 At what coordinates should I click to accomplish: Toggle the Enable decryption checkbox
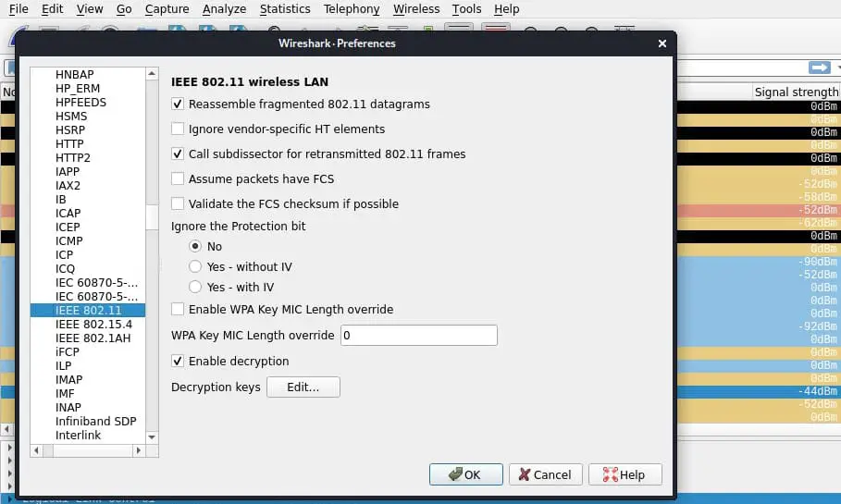click(x=178, y=362)
